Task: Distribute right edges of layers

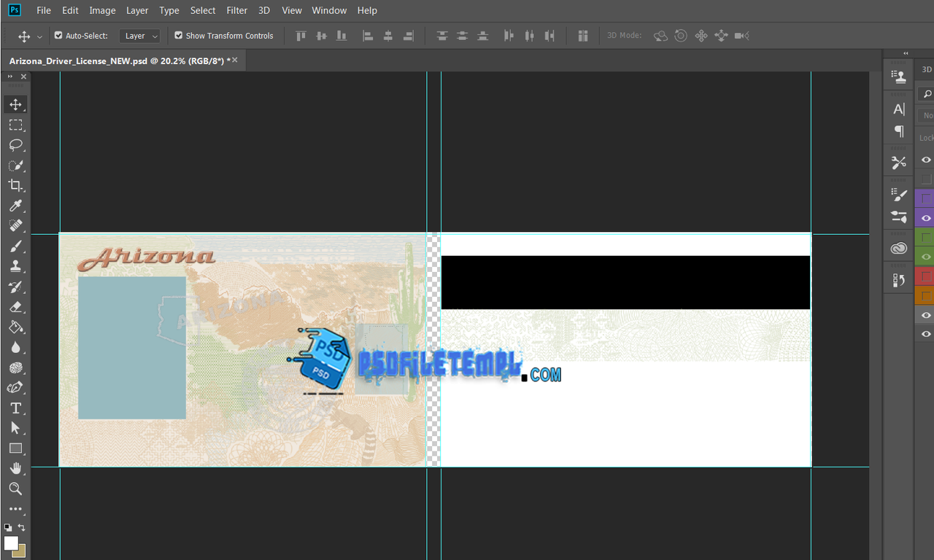Action: [x=550, y=35]
